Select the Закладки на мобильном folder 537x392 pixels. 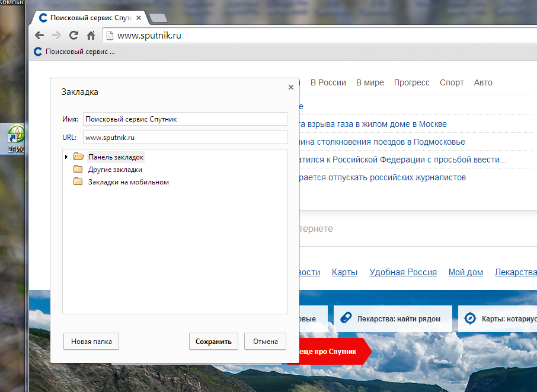tap(129, 182)
